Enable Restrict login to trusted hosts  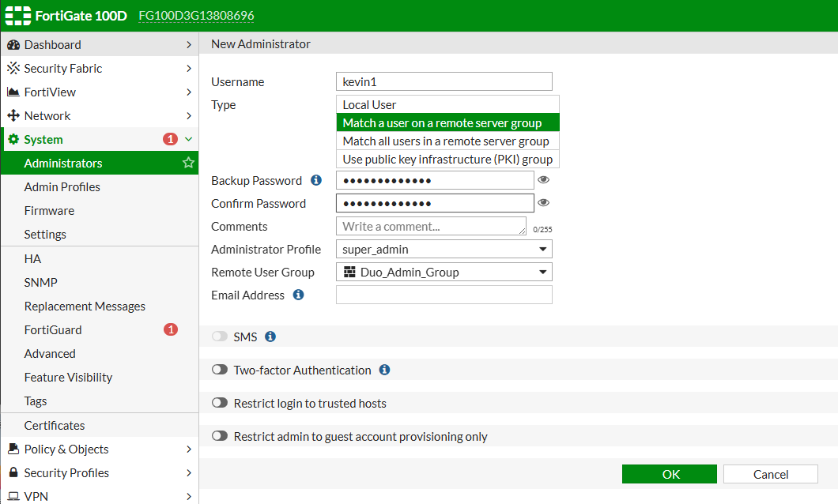pos(220,403)
